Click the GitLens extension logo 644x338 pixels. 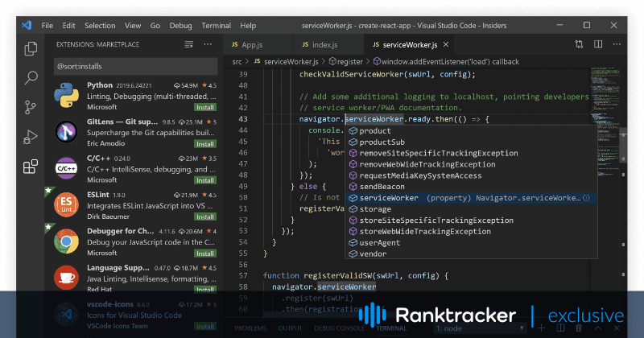(66, 132)
